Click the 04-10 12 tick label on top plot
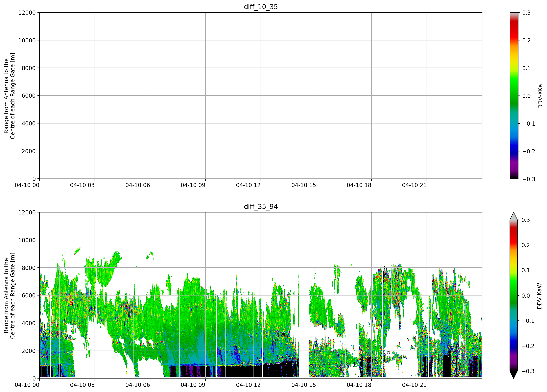The height and width of the screenshot is (392, 547). pyautogui.click(x=249, y=185)
